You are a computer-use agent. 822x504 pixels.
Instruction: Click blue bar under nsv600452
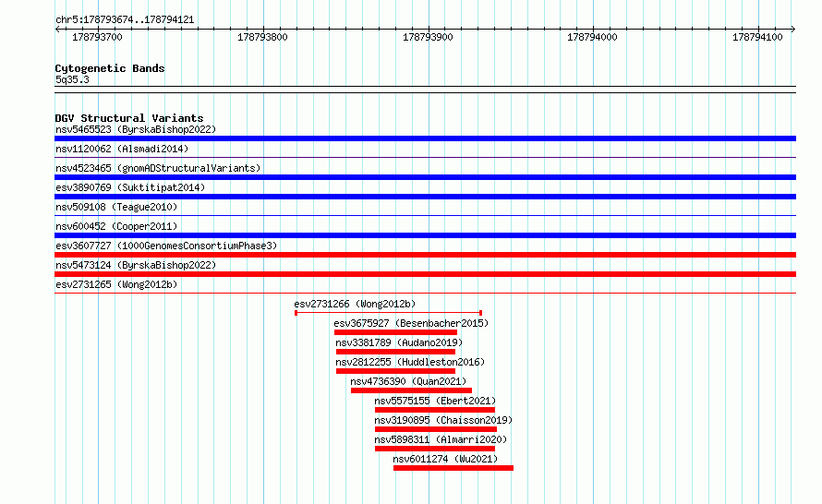[x=425, y=235]
